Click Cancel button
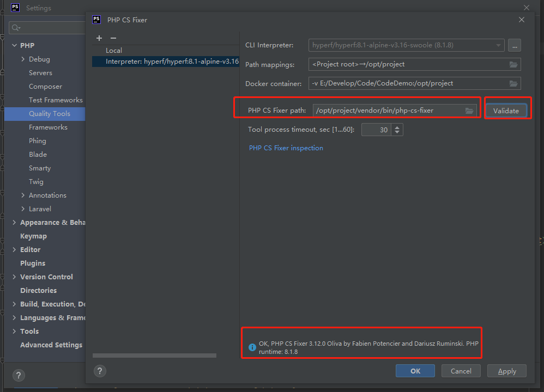544x392 pixels. coord(461,371)
